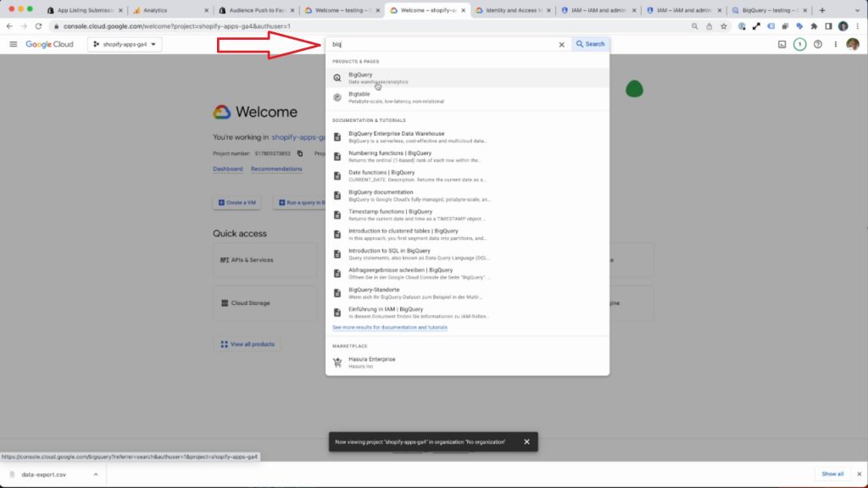Click the shopify-apps-ga4 project link
The width and height of the screenshot is (868, 488).
point(298,137)
